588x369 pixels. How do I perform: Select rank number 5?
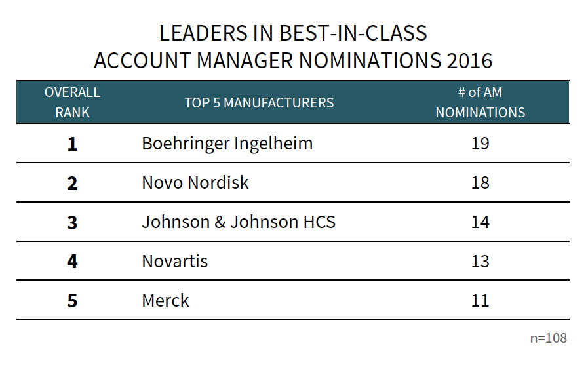(x=72, y=301)
